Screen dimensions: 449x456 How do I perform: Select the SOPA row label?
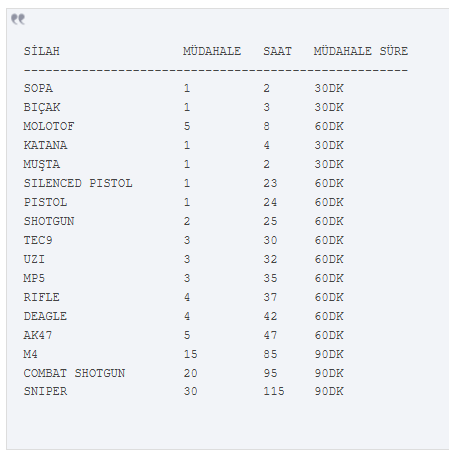click(x=38, y=88)
